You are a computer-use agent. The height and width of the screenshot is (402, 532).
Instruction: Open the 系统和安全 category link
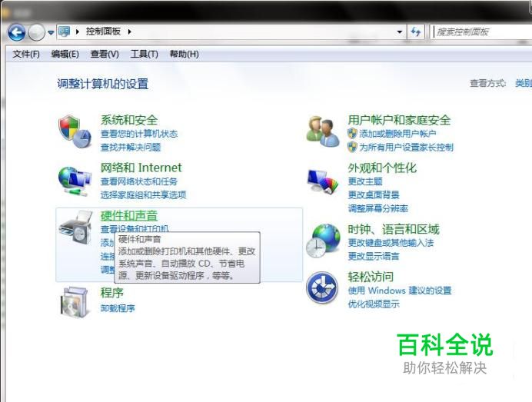coord(129,120)
